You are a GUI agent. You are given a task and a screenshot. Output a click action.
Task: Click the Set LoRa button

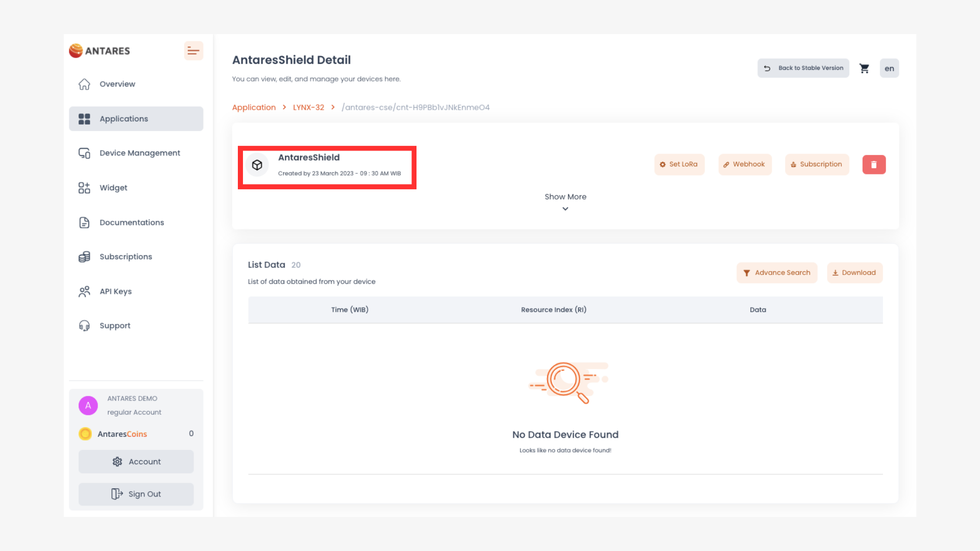click(x=679, y=164)
